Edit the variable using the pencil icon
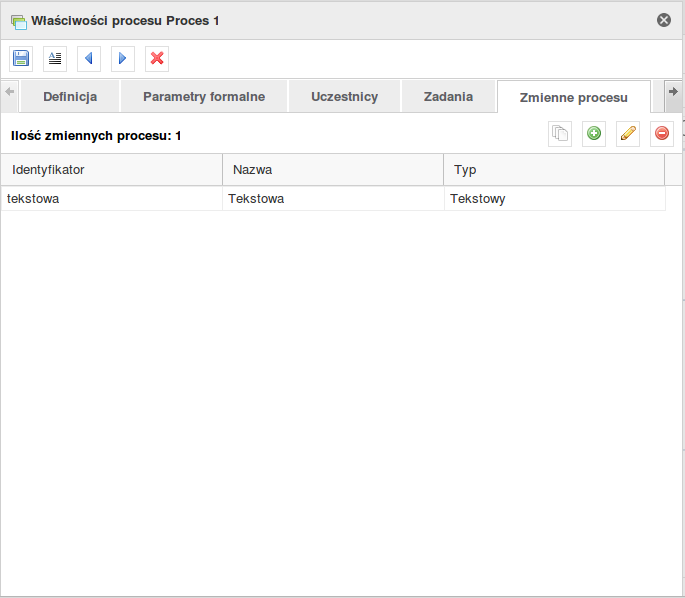This screenshot has width=685, height=598. point(628,134)
